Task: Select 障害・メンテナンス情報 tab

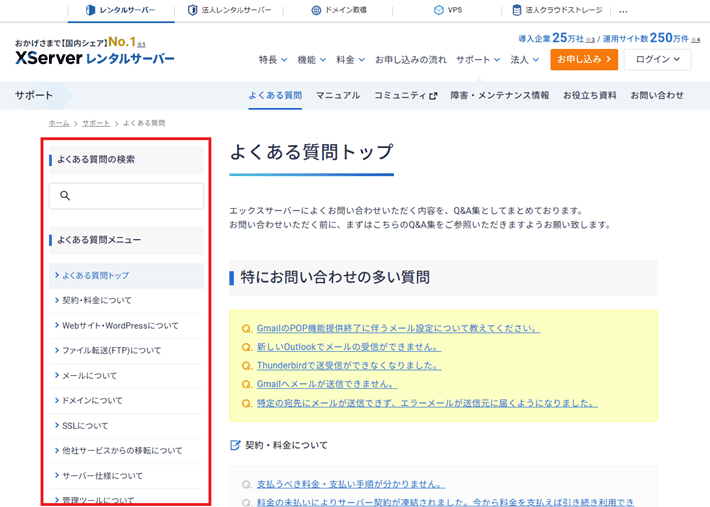Action: coord(499,96)
